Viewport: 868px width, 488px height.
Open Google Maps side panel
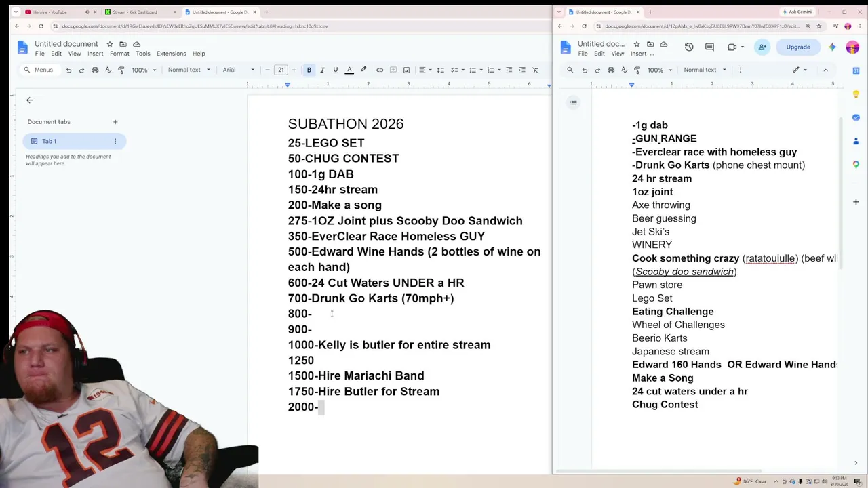coord(856,165)
